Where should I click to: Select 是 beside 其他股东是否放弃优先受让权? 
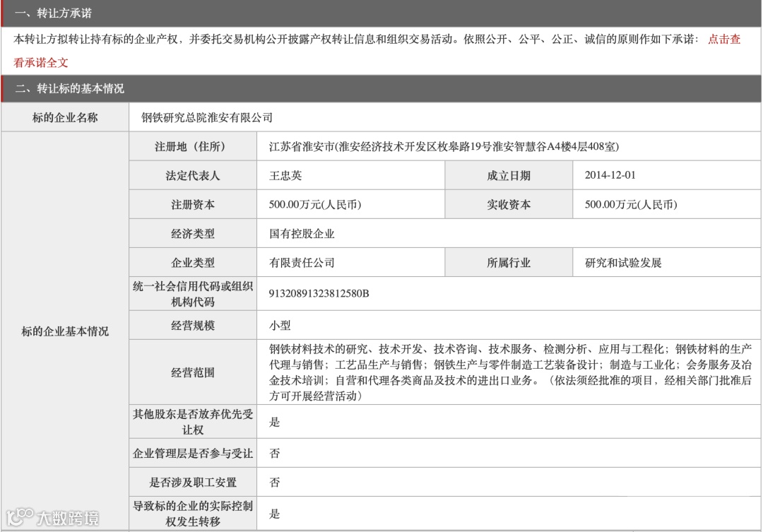274,422
